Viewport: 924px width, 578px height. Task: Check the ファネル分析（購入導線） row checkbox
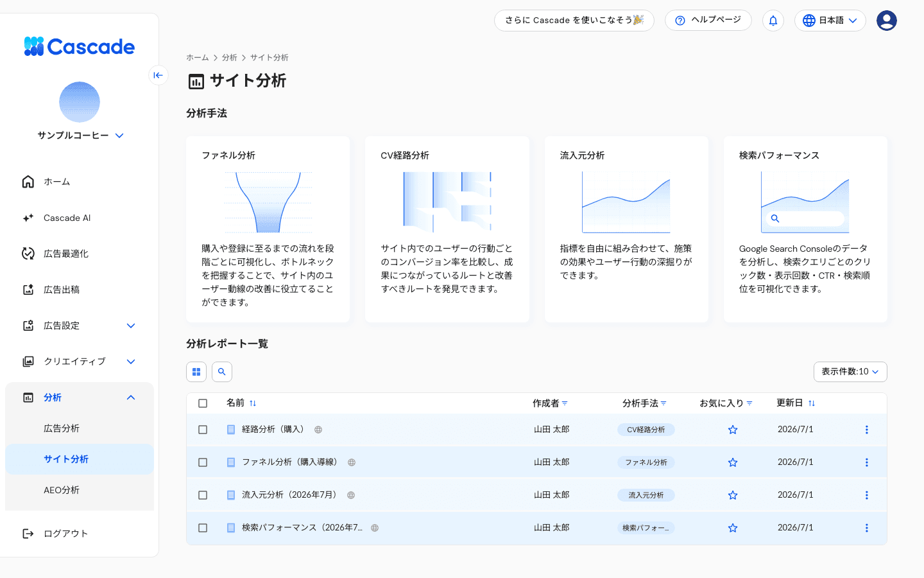click(x=203, y=462)
